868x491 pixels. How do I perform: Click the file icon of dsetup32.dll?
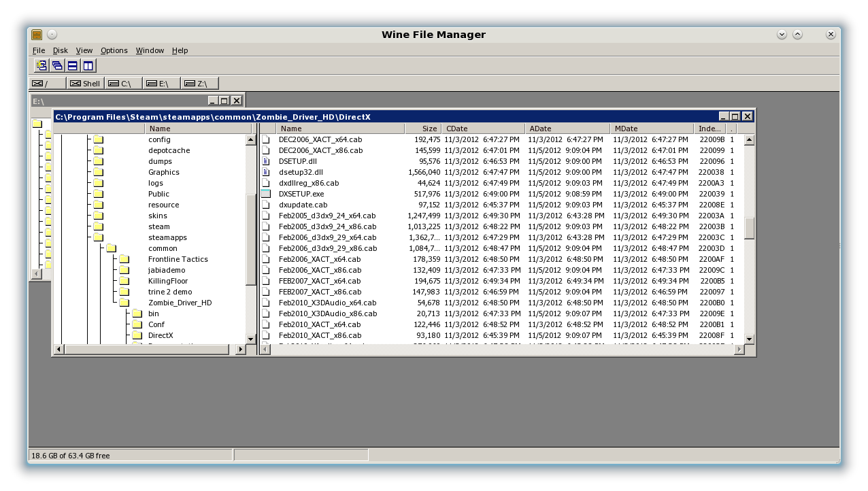click(x=266, y=172)
